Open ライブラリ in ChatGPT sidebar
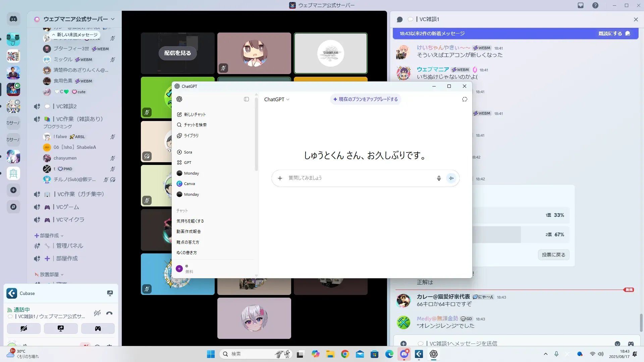This screenshot has width=644, height=362. pos(191,136)
